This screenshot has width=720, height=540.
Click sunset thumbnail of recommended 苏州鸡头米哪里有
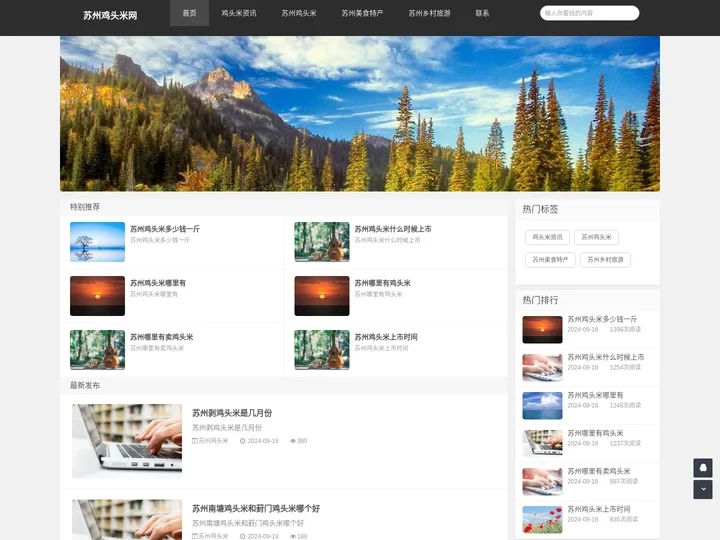click(x=97, y=296)
